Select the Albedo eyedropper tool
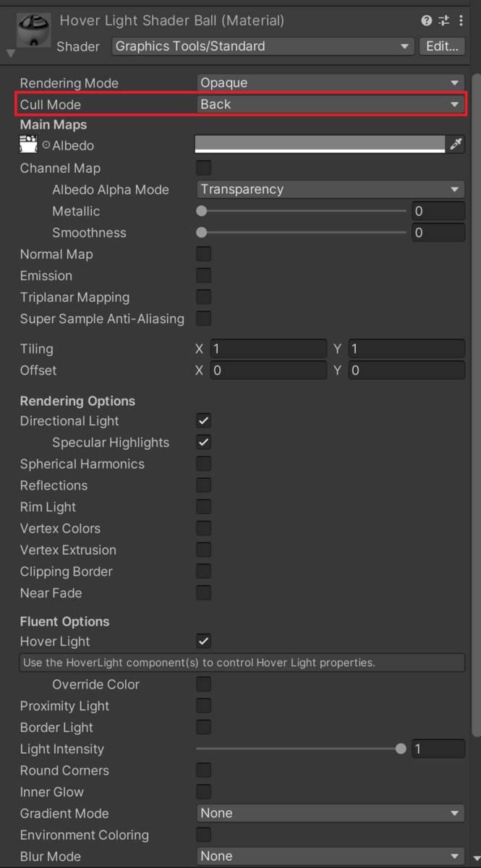481x868 pixels. click(456, 143)
